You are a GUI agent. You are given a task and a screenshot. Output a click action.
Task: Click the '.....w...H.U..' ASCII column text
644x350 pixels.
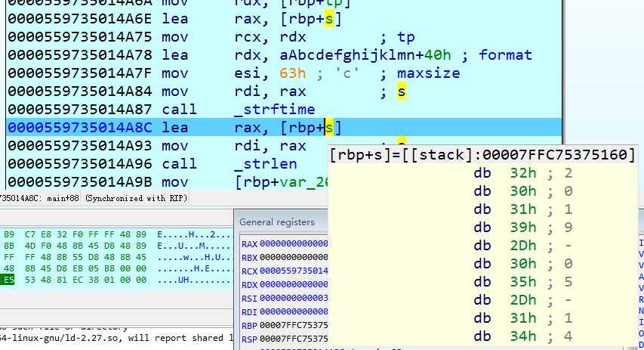(x=195, y=258)
